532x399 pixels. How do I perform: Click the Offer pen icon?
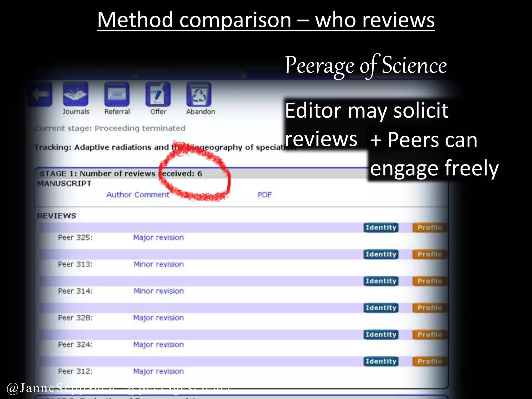pyautogui.click(x=158, y=94)
